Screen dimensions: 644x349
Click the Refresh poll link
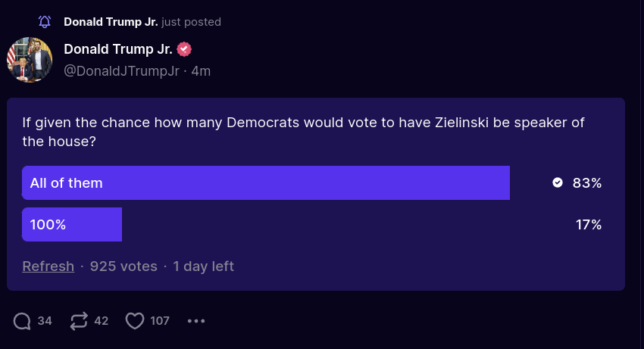48,266
